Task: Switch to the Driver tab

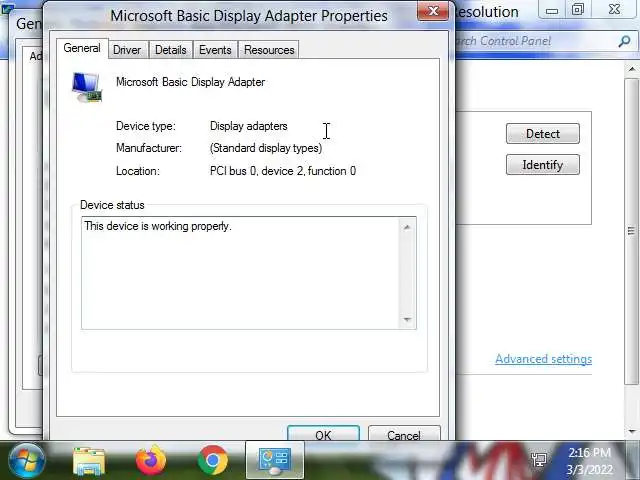Action: click(127, 50)
